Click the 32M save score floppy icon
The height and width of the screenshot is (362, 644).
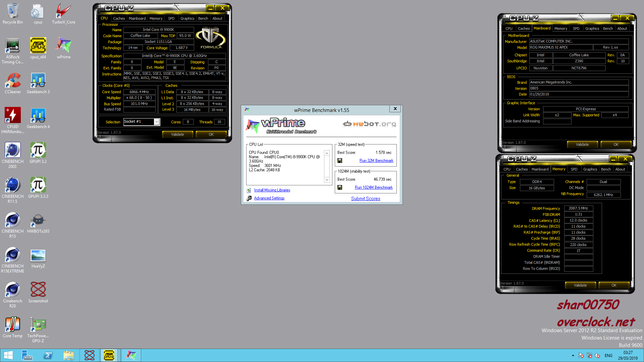tap(340, 161)
